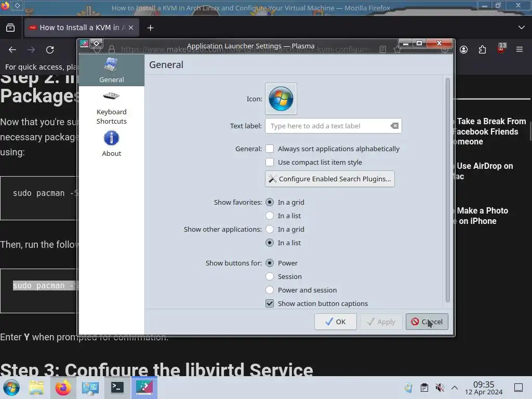Select Session buttons option
Screen dimensions: 532x399
(x=270, y=276)
